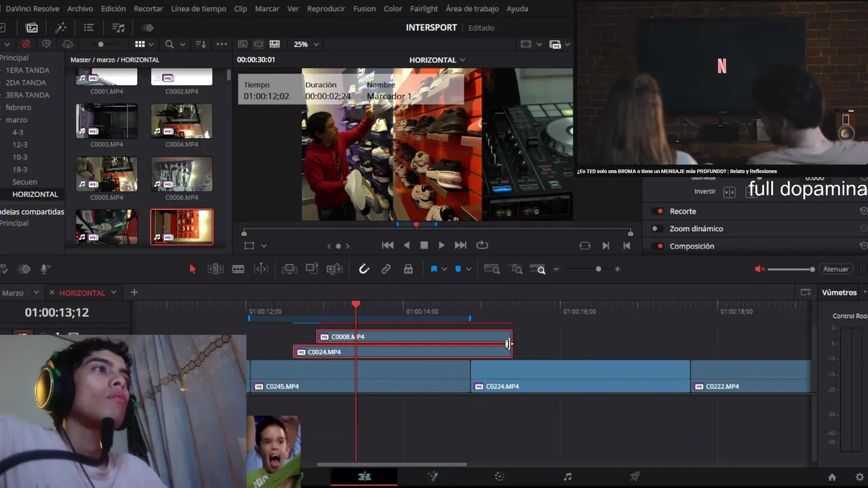This screenshot has width=868, height=488.
Task: Open media pool sort options
Action: (x=201, y=44)
